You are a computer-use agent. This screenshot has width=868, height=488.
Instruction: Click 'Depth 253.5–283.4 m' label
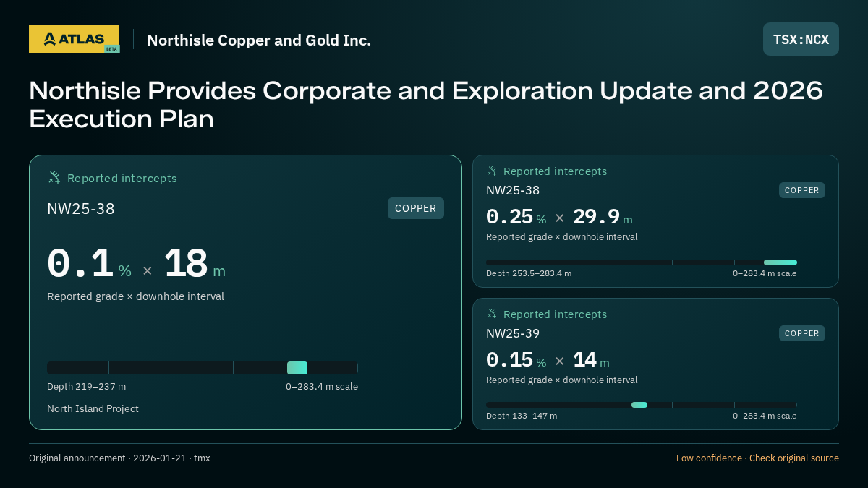coord(529,273)
